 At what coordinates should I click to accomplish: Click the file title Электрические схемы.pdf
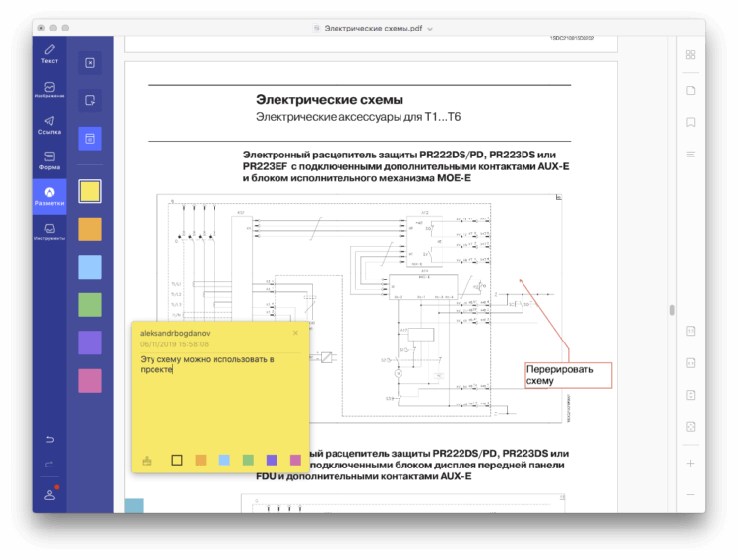373,29
